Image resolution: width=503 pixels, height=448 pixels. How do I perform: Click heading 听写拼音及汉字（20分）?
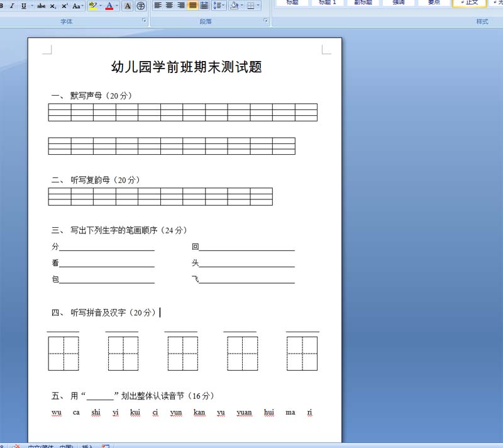(x=113, y=313)
